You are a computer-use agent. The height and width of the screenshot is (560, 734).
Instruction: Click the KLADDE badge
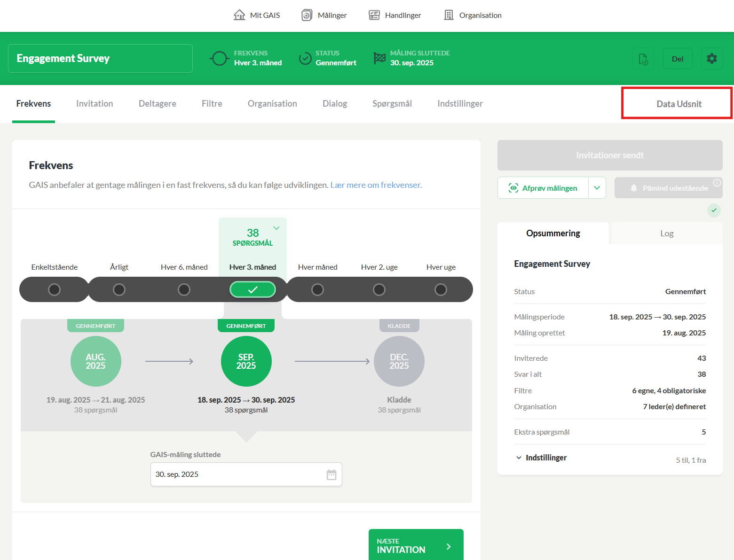399,326
